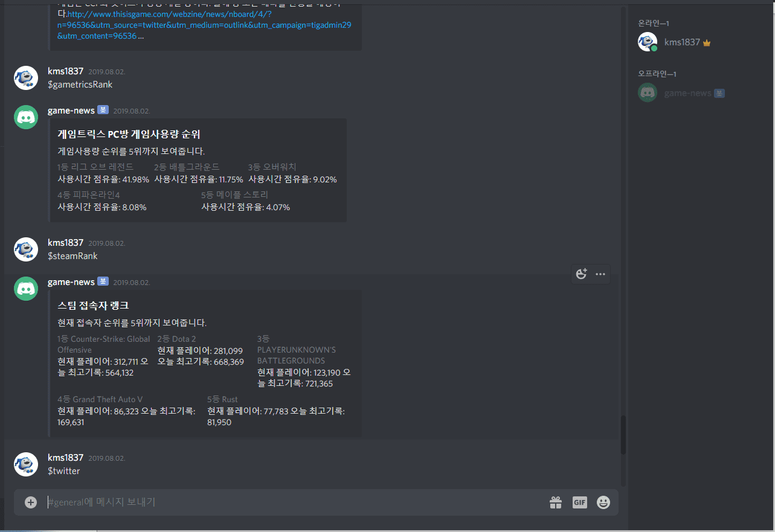This screenshot has width=775, height=532.
Task: Click the 온라인—1 member group header
Action: tap(654, 23)
